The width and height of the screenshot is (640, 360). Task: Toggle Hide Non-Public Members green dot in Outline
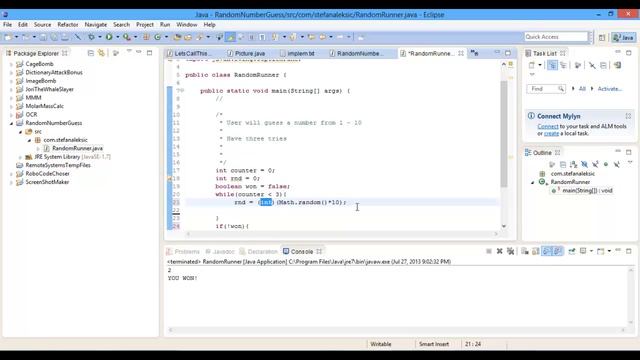coord(606,164)
